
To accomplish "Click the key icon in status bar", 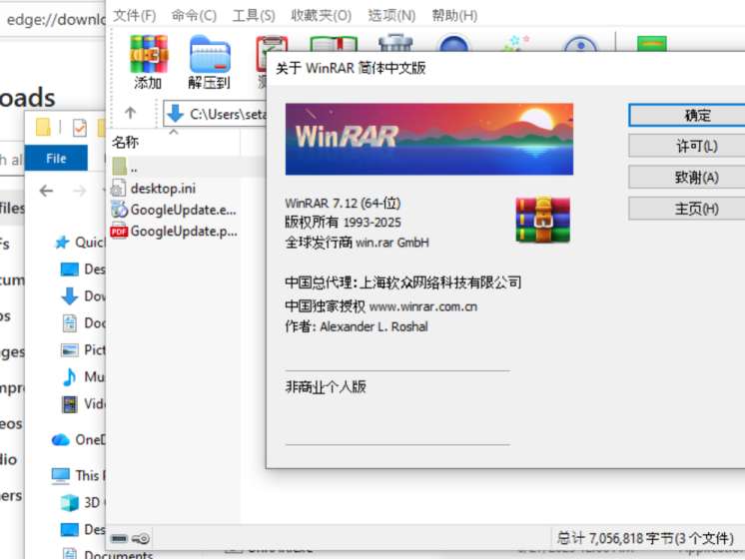I will pyautogui.click(x=142, y=538).
